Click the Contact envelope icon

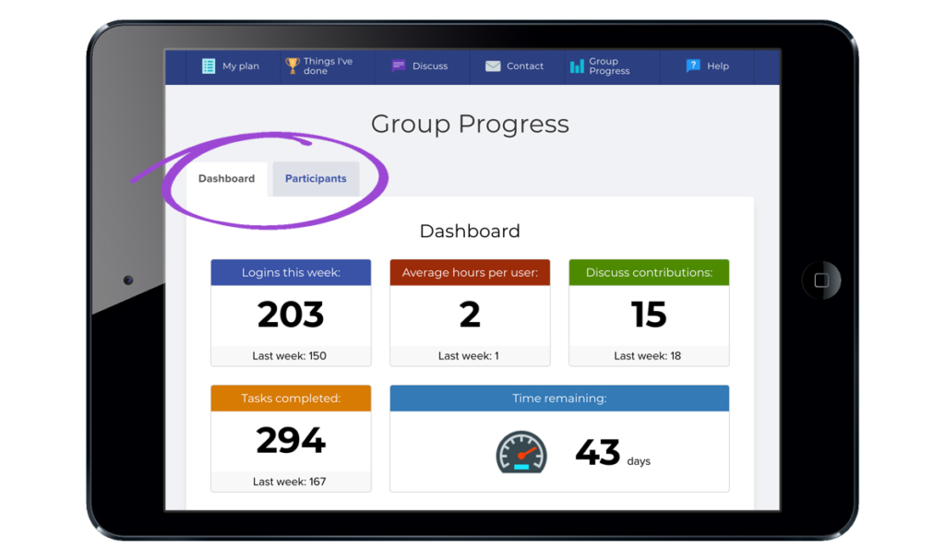(493, 66)
